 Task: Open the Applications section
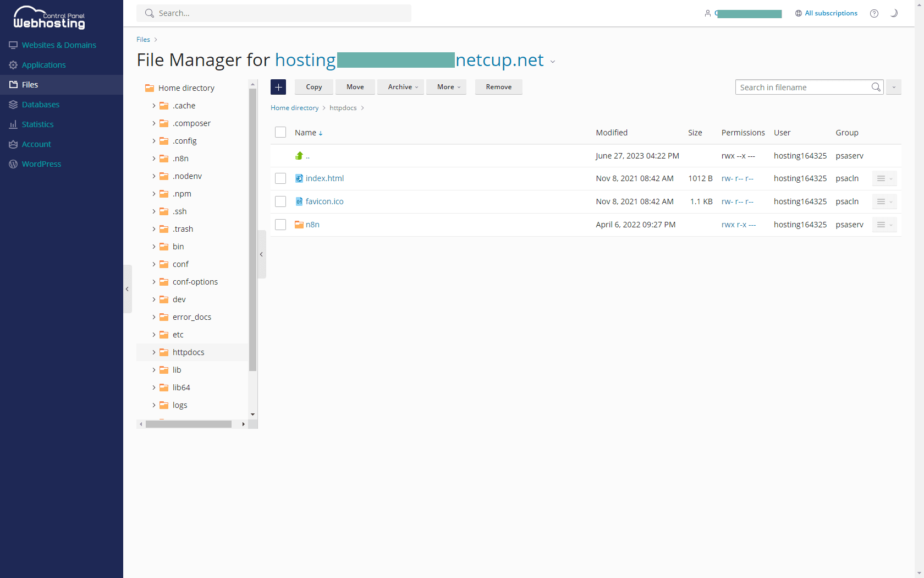(x=44, y=64)
